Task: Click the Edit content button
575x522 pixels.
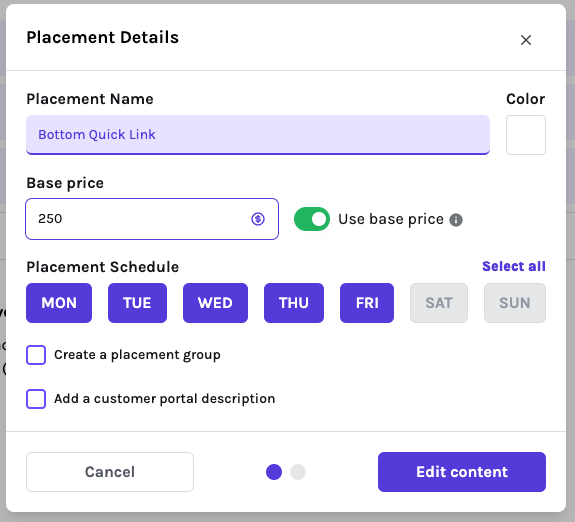Action: tap(462, 472)
